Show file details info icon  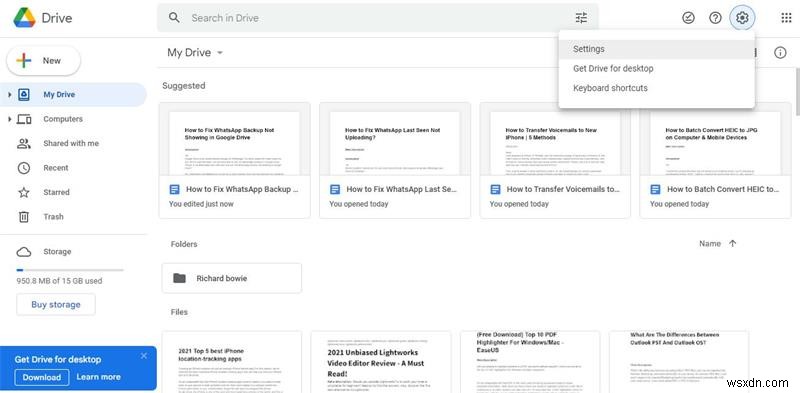click(x=780, y=53)
